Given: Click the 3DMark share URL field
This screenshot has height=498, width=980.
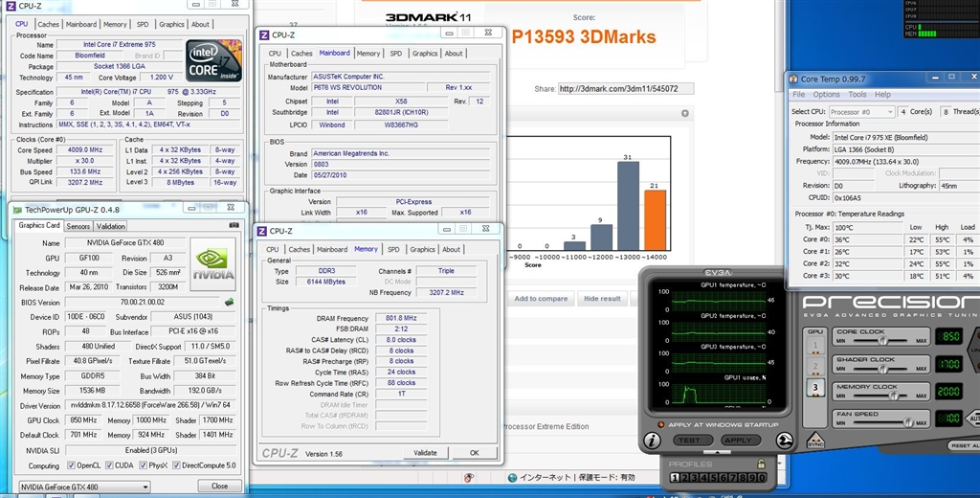Looking at the screenshot, I should (x=620, y=89).
